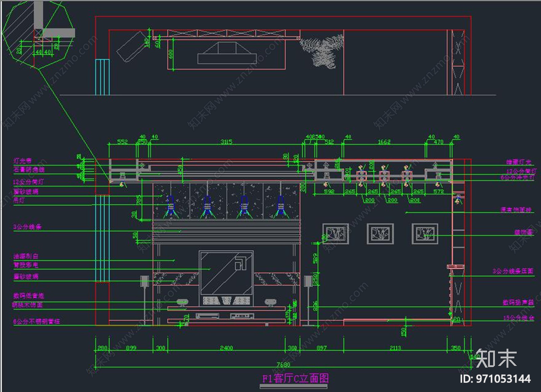Click the "3公分线条" annotation label

point(27,227)
